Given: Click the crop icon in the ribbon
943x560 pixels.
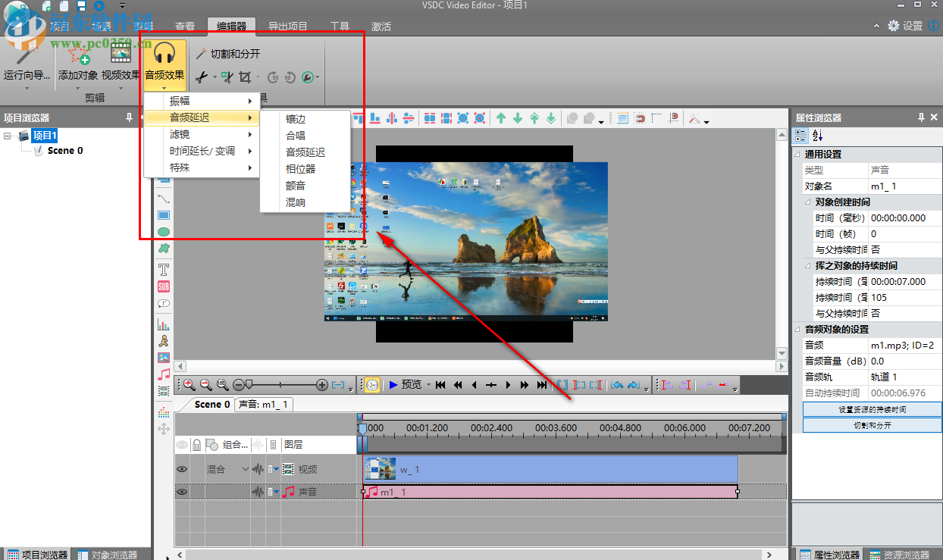Looking at the screenshot, I should click(x=246, y=78).
